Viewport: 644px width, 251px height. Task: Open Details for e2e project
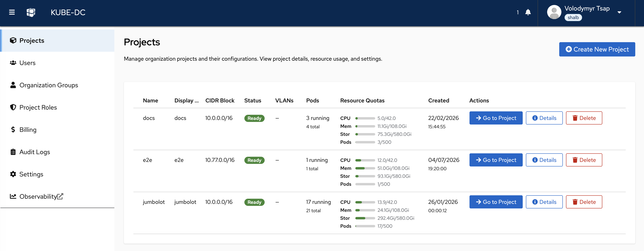[544, 160]
